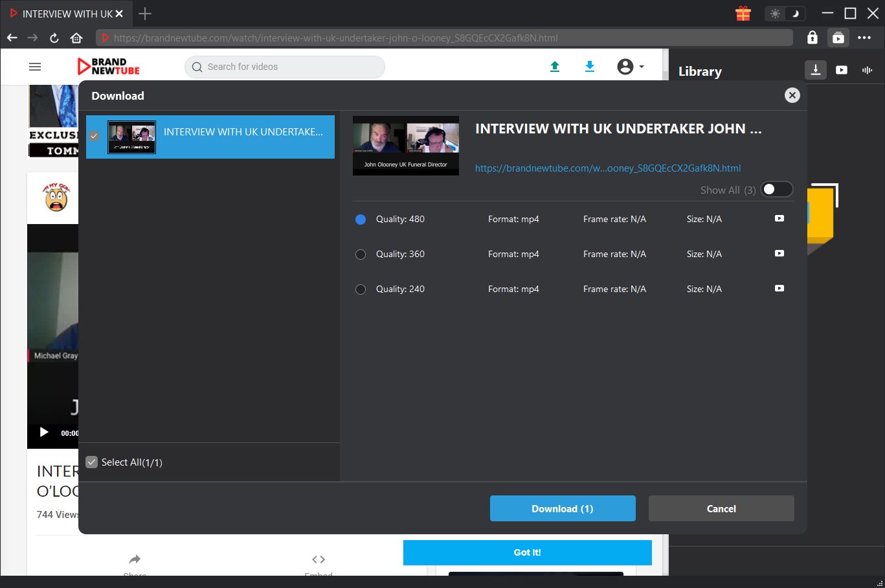The image size is (885, 588).
Task: Open a new tab with plus button
Action: click(x=145, y=14)
